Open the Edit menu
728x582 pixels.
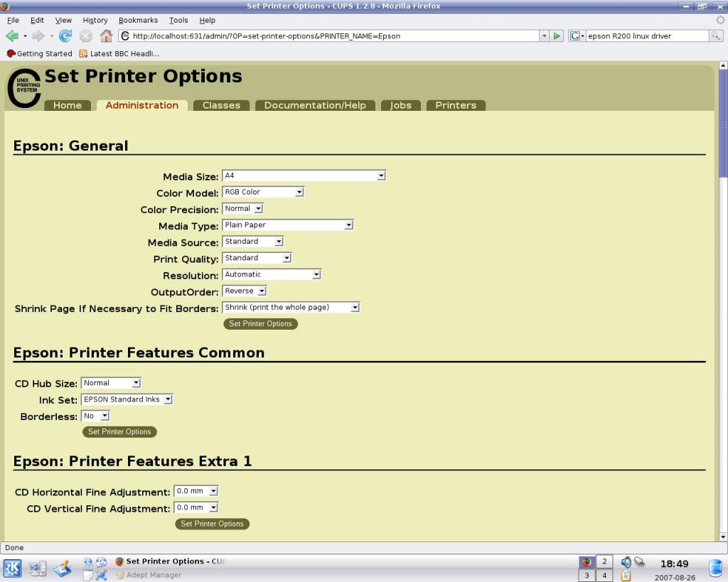pos(37,20)
